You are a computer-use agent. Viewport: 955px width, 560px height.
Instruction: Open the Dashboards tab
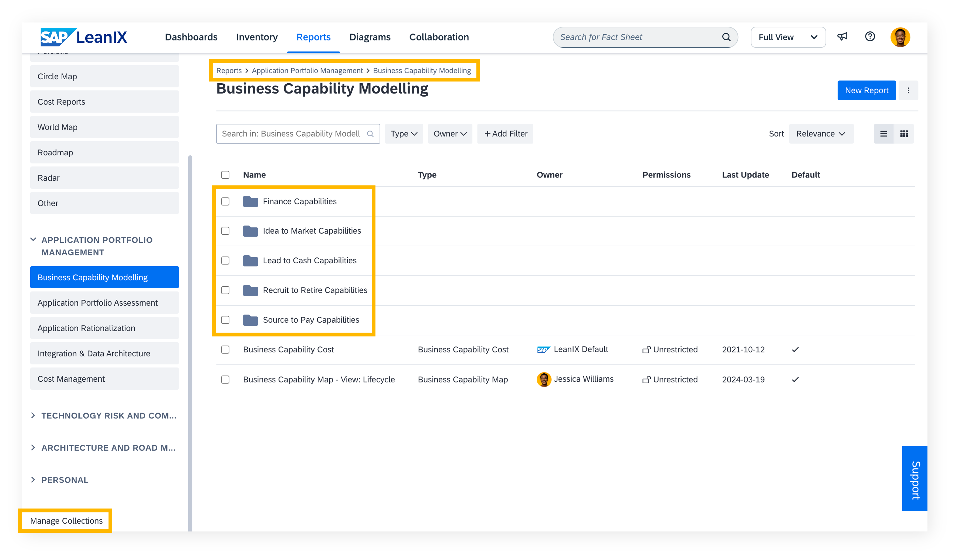coord(191,37)
